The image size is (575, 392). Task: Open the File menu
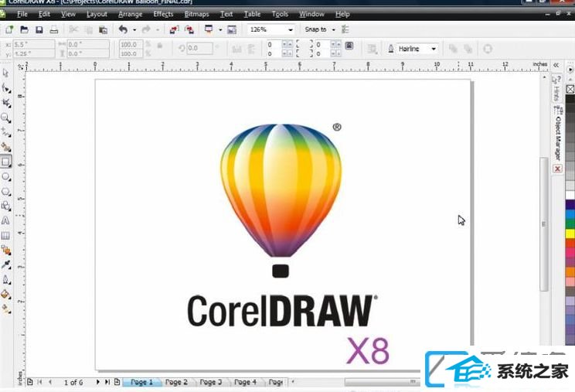(22, 14)
